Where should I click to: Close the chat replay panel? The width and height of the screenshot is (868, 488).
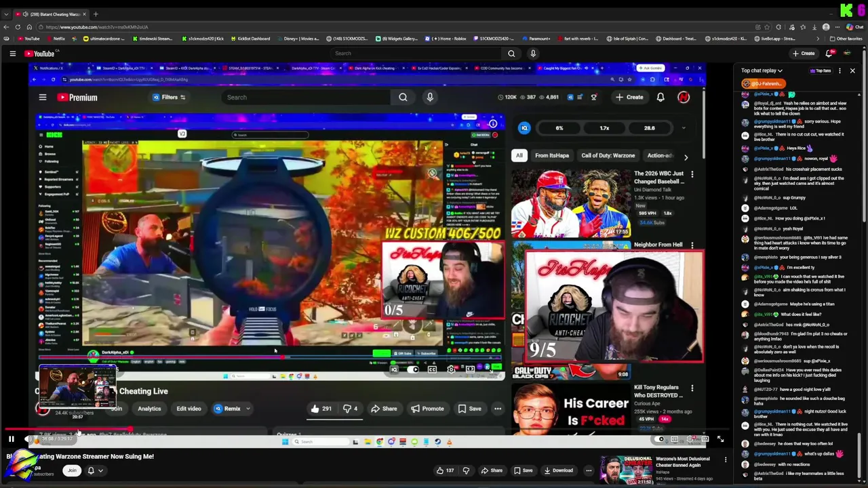[852, 70]
